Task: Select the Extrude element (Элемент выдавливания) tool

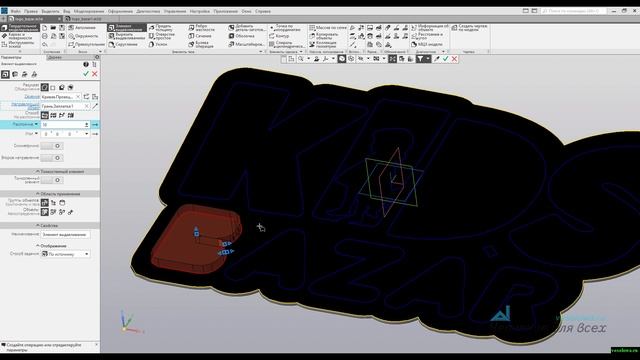Action: coord(127,28)
